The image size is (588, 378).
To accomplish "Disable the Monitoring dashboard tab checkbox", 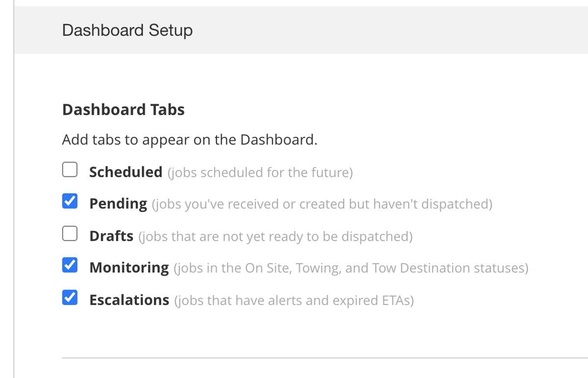I will (70, 265).
